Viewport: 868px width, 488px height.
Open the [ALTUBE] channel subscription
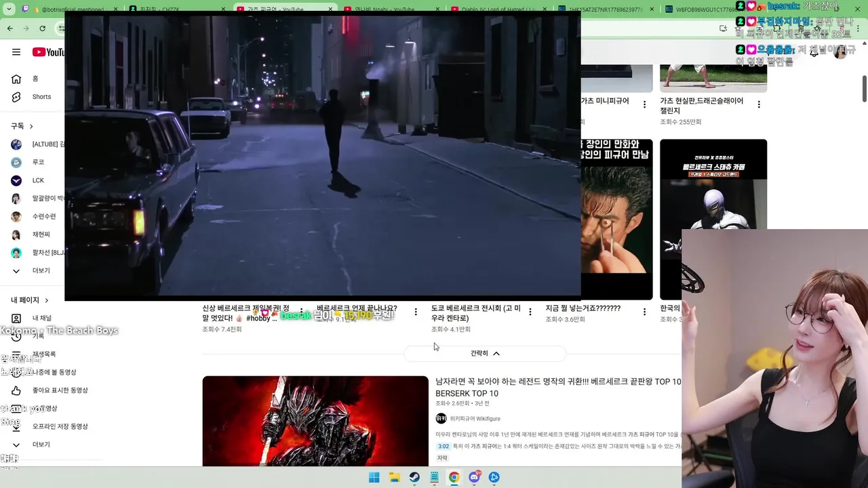click(x=48, y=144)
